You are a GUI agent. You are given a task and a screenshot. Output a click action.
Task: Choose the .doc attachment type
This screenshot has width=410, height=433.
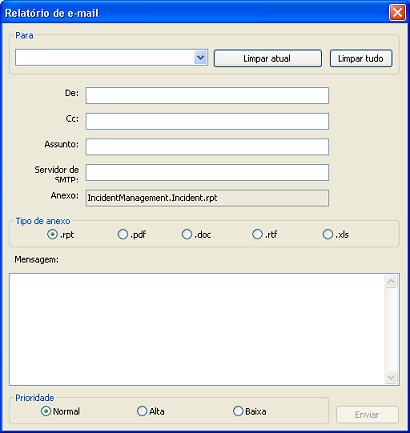point(187,234)
